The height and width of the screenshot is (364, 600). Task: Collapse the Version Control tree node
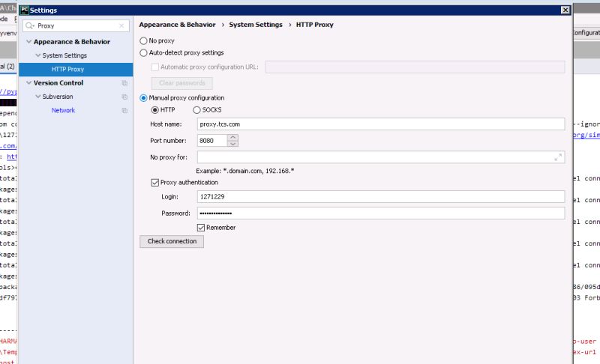click(28, 82)
